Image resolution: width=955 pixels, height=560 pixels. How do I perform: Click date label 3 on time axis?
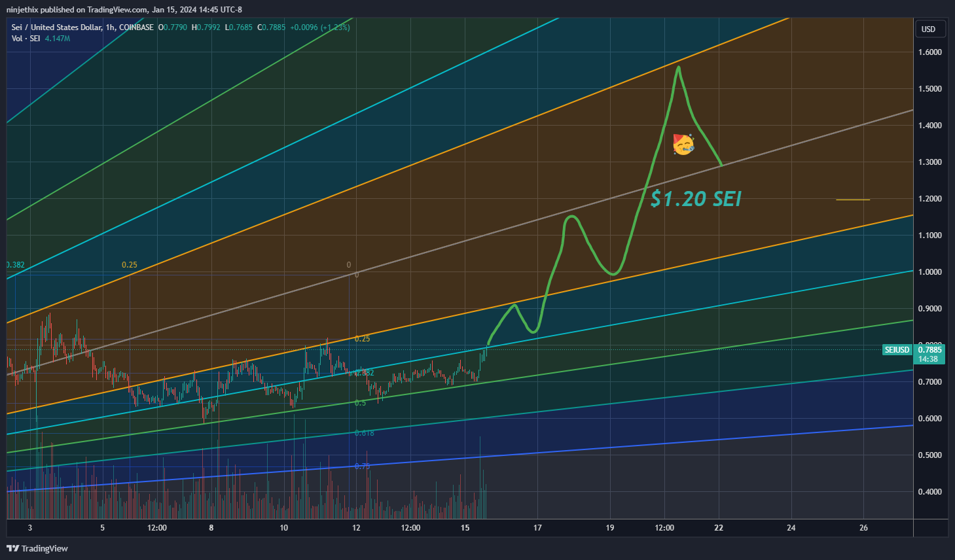(30, 528)
